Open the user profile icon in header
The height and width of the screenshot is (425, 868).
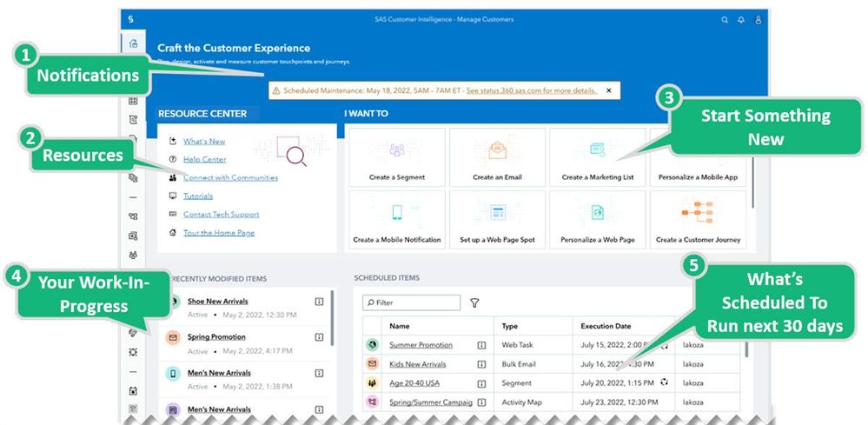coord(758,19)
